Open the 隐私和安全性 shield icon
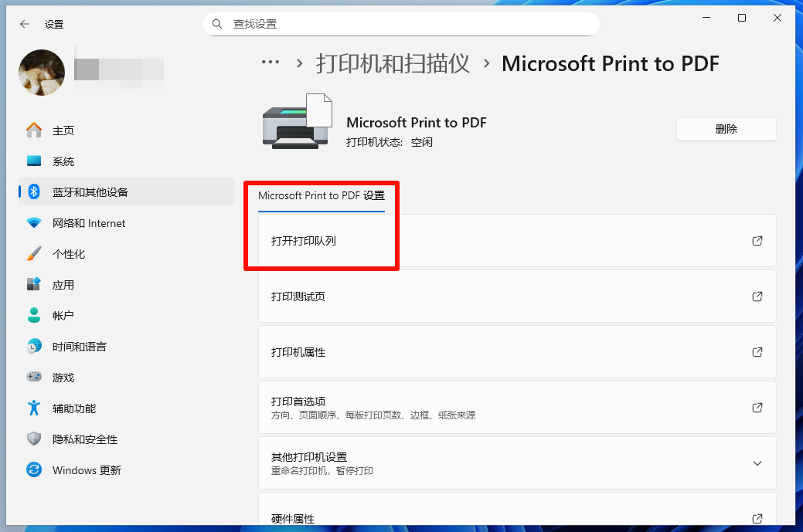Image resolution: width=803 pixels, height=532 pixels. (x=34, y=439)
